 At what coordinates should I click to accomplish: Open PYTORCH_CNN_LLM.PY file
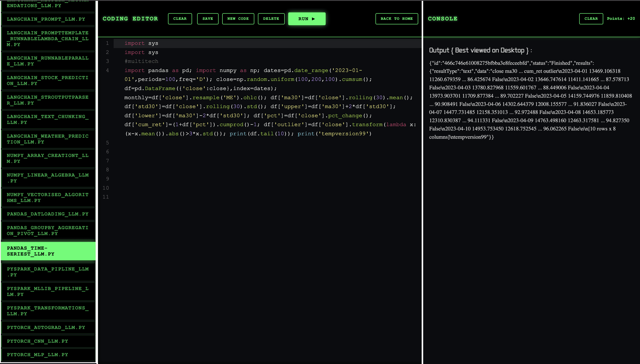click(48, 341)
